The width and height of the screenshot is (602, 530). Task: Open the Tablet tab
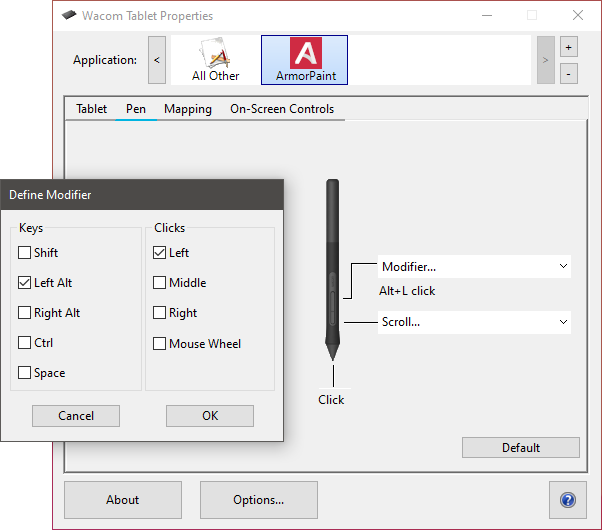point(92,109)
